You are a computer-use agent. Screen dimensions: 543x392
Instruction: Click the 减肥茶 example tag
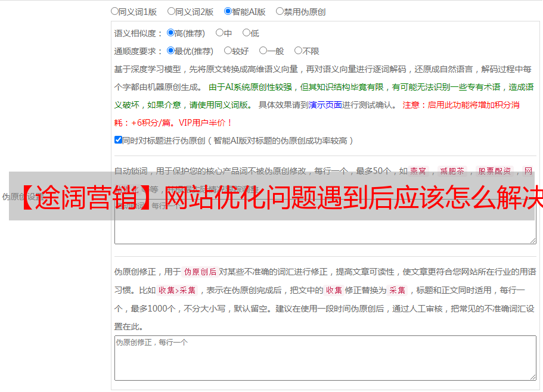click(452, 171)
